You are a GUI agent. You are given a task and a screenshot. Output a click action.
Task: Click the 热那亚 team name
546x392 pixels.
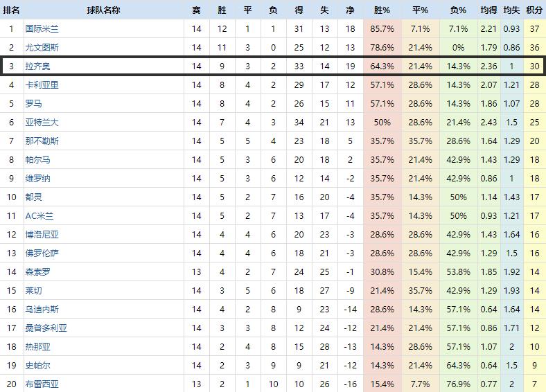[x=37, y=347]
